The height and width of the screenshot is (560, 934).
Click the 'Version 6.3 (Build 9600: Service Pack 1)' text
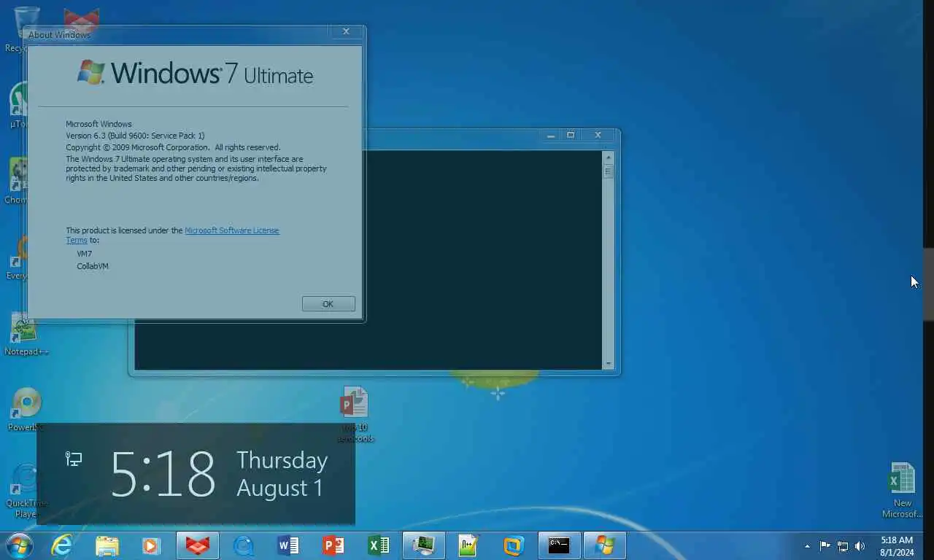135,136
